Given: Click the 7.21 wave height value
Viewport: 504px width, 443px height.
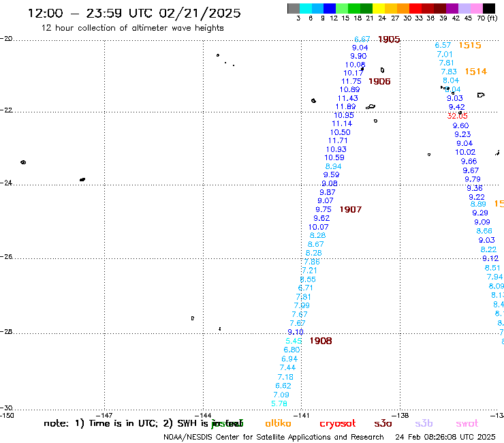Looking at the screenshot, I should click(x=309, y=271).
